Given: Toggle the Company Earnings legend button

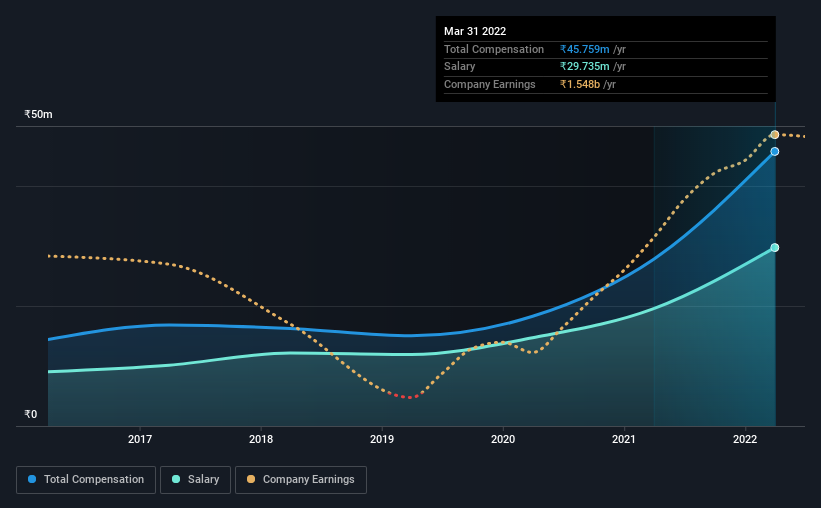Looking at the screenshot, I should 301,480.
